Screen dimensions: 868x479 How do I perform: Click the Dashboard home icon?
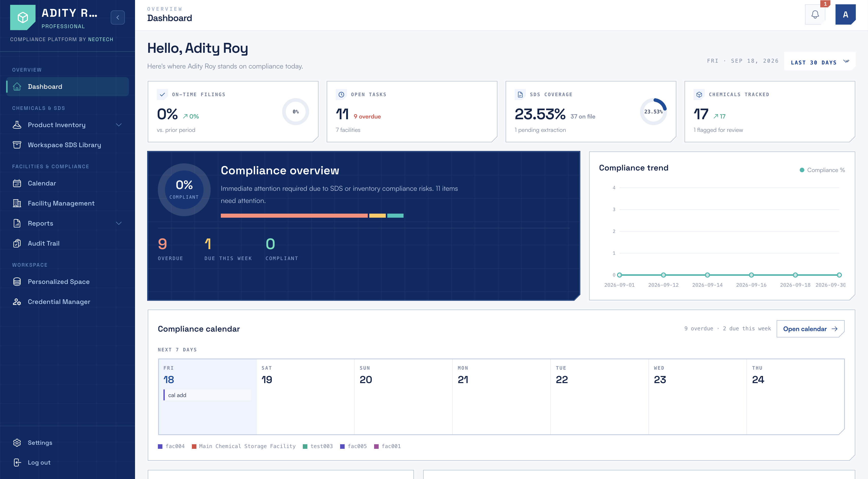(17, 87)
